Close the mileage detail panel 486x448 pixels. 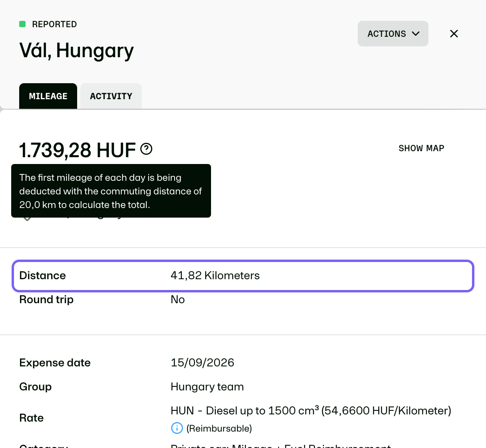(454, 34)
